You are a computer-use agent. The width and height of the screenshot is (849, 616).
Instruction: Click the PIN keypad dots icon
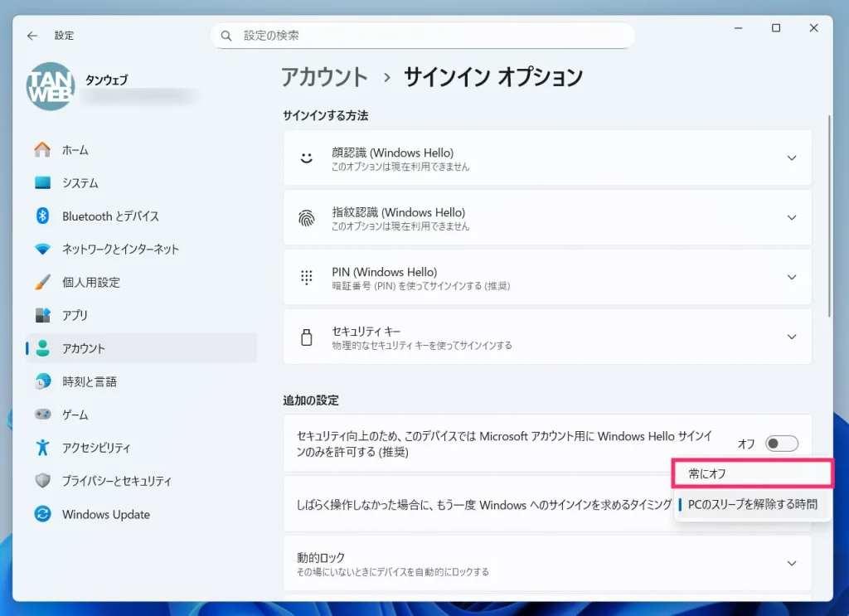pos(307,277)
